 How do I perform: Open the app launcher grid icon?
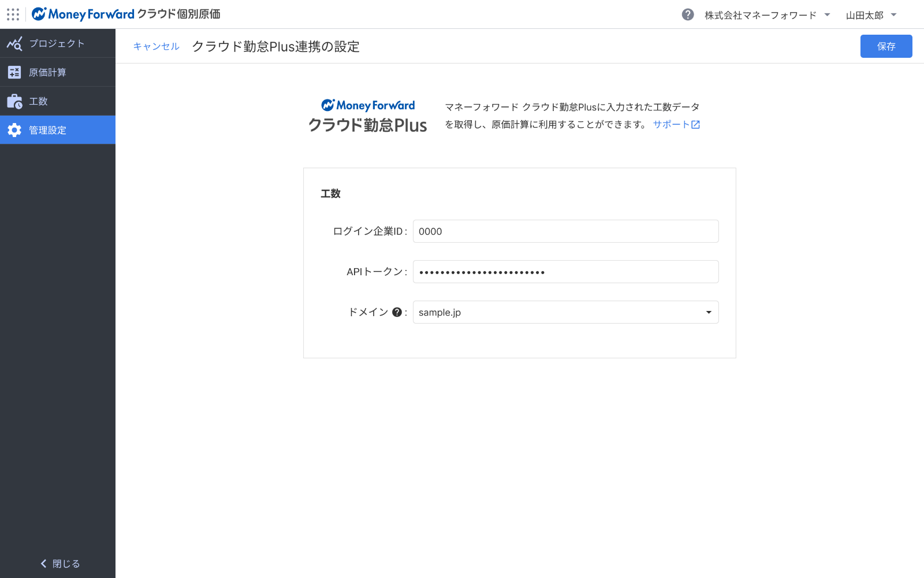(13, 14)
